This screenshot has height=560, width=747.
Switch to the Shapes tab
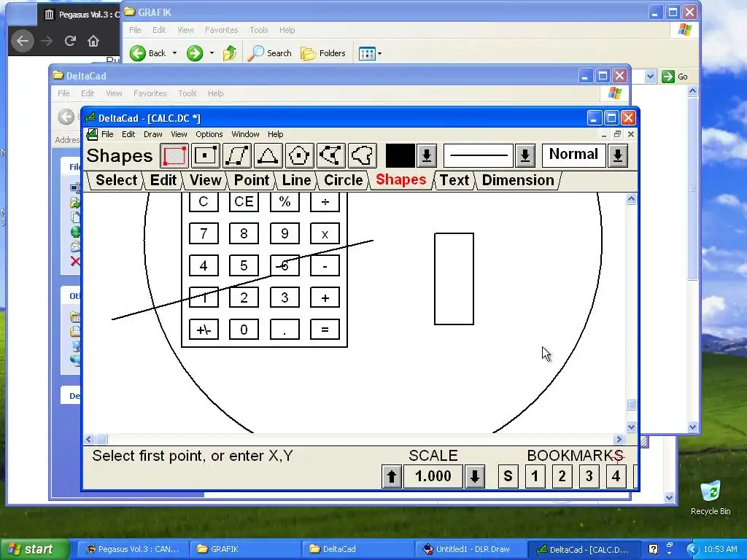(x=400, y=180)
